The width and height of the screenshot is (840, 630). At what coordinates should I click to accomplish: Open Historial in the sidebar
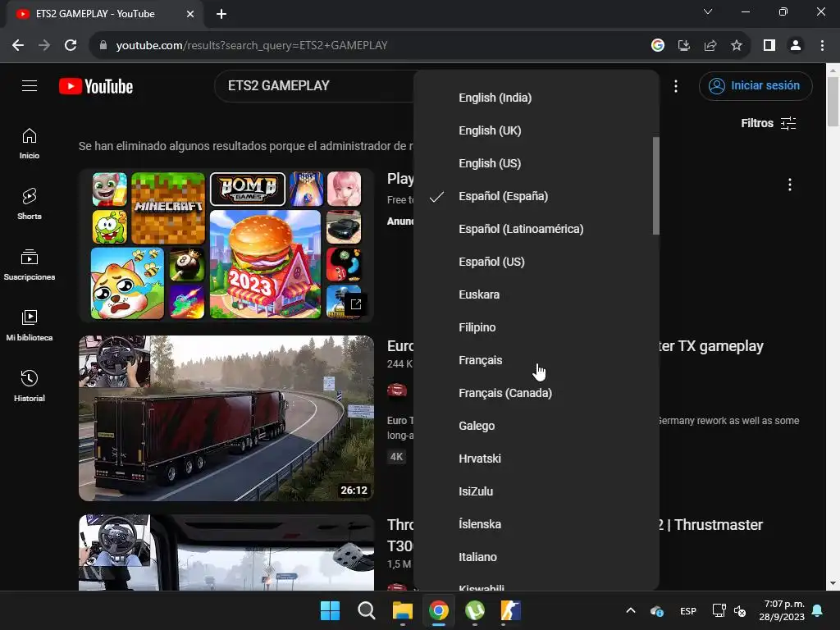(30, 386)
